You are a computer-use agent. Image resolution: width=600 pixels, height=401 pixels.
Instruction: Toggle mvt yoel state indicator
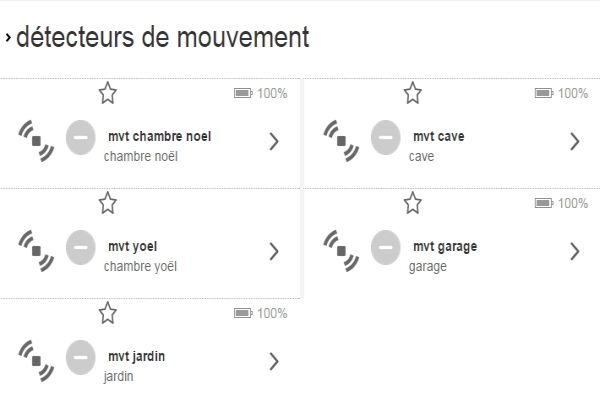click(x=81, y=247)
